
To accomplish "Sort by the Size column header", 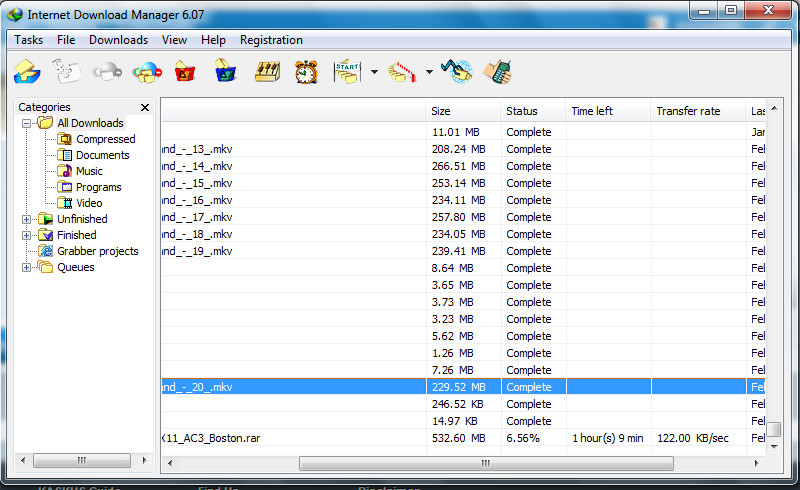I will pyautogui.click(x=463, y=111).
